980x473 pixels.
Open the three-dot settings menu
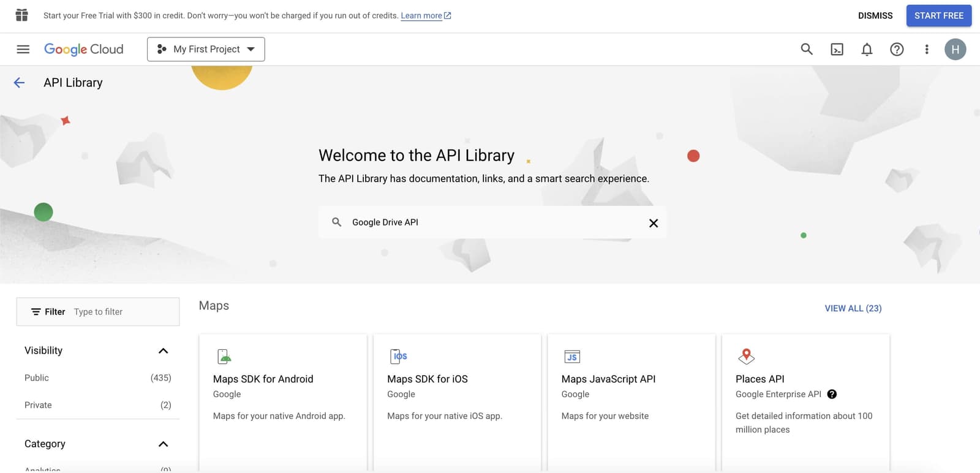coord(927,49)
